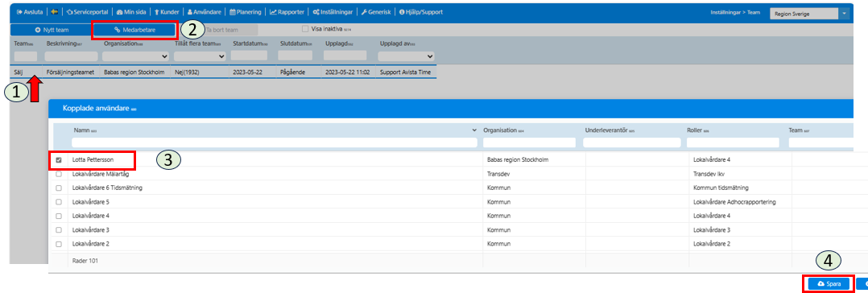
Task: Click Avsluta to log out
Action: [x=30, y=11]
